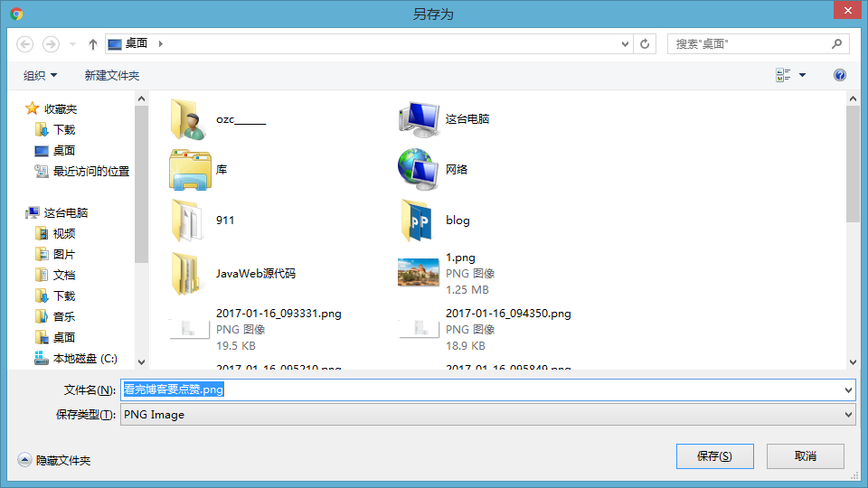Open the help icon
Viewport: 868px width, 488px height.
pyautogui.click(x=840, y=75)
